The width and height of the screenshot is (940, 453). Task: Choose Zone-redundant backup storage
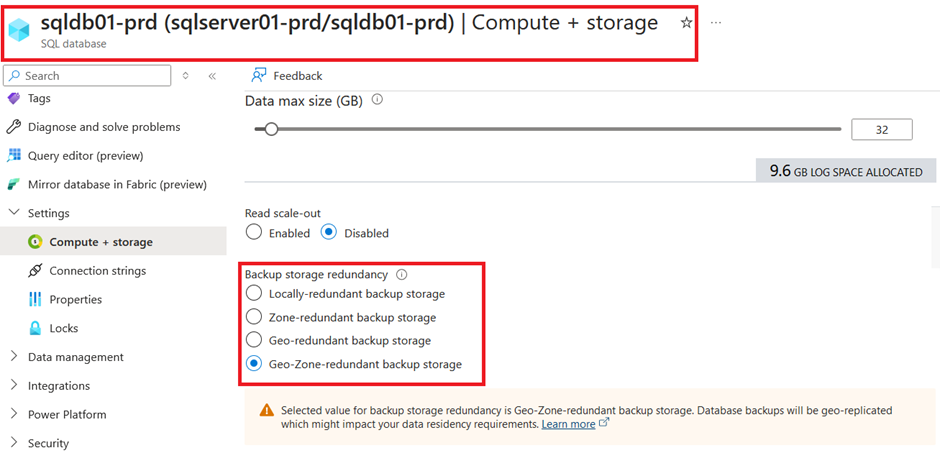[x=254, y=317]
